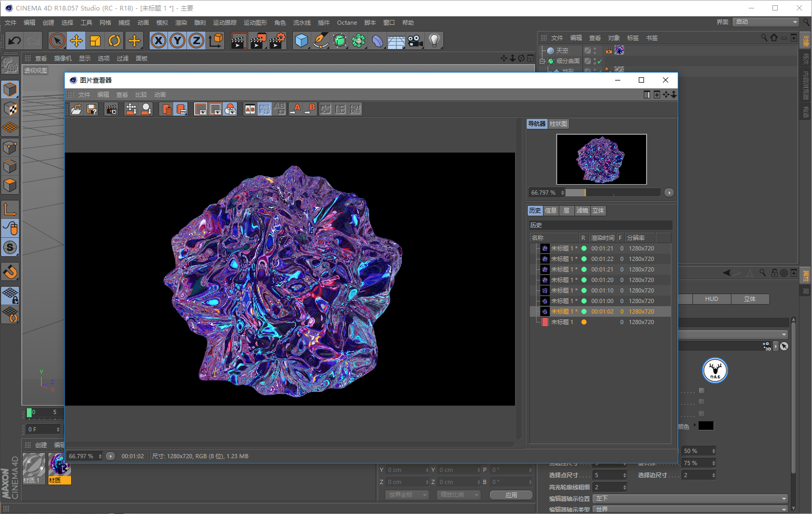812x514 pixels.
Task: Click the Set as A icon
Action: click(x=295, y=109)
